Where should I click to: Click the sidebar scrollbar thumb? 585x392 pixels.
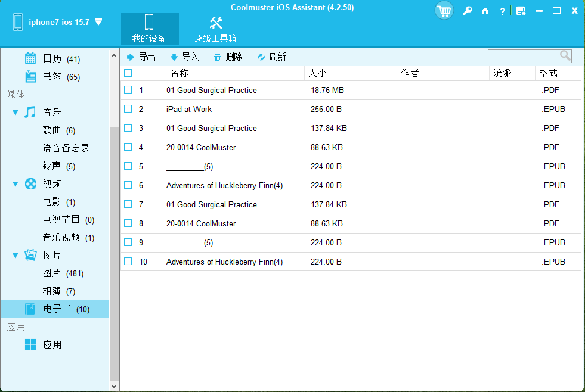[114, 253]
